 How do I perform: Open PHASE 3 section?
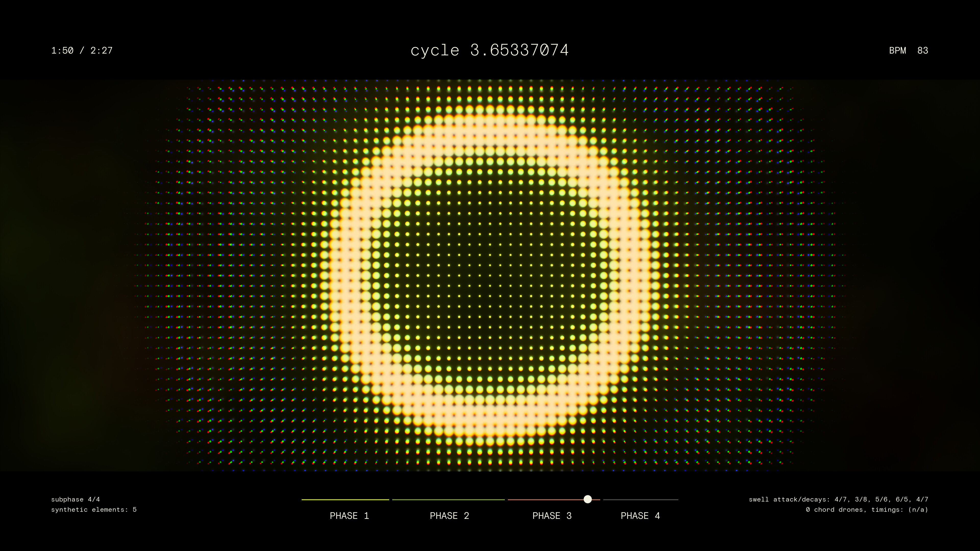tap(552, 516)
